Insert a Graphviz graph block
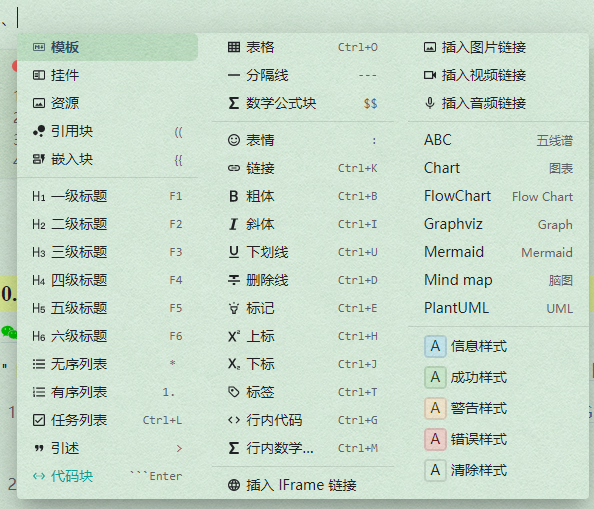The height and width of the screenshot is (509, 594). [498, 225]
